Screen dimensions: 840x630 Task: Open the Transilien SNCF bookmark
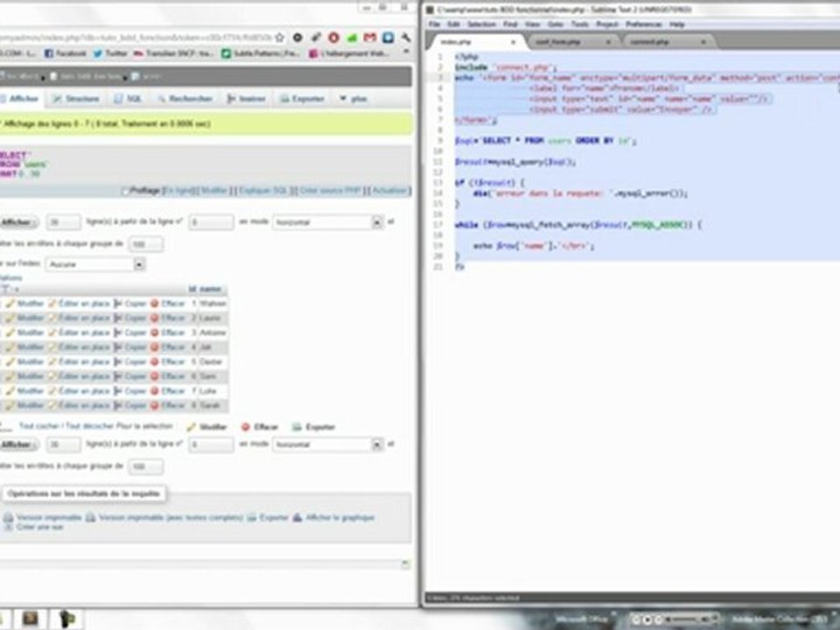[173, 53]
